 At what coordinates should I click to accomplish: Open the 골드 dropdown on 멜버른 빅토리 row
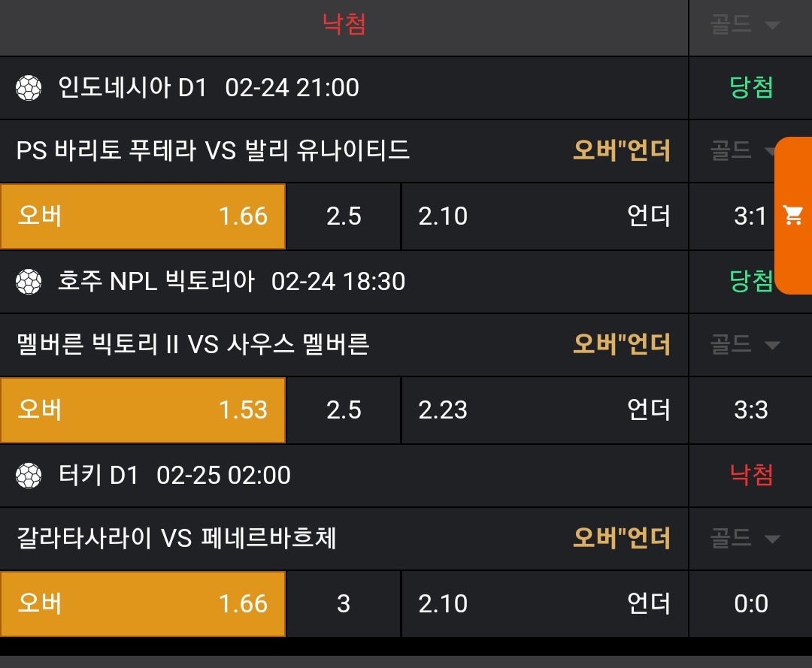point(744,345)
